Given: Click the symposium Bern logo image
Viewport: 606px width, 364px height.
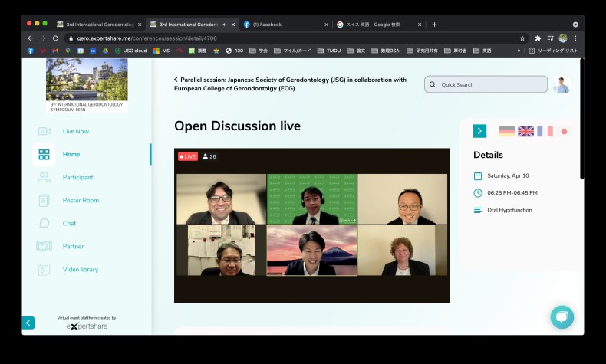Looking at the screenshot, I should [x=87, y=85].
